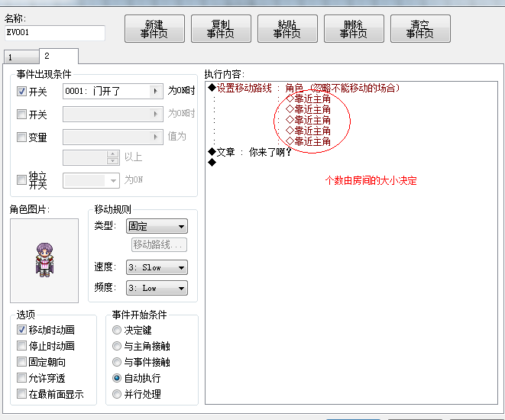This screenshot has height=420, width=505.
Task: Select the 设置移动路线 command line
Action: [304, 88]
